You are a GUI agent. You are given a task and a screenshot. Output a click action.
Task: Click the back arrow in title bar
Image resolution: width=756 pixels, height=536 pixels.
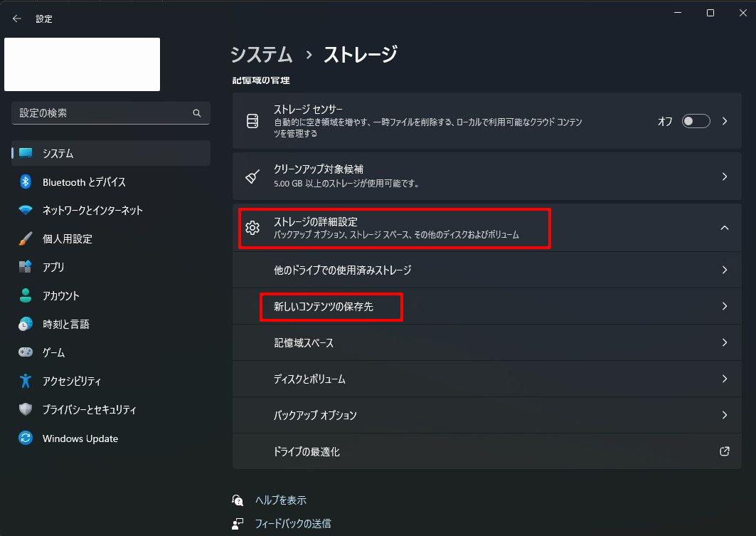point(17,19)
